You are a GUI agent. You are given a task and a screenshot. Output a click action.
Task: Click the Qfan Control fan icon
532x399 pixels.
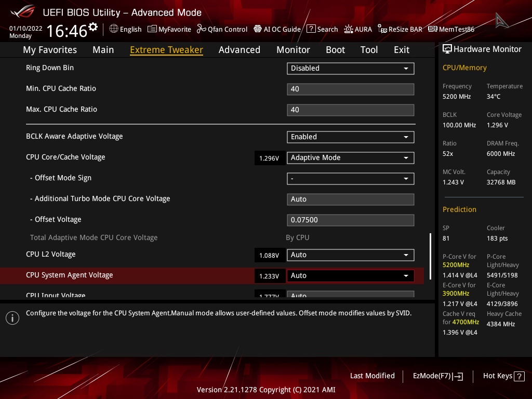pyautogui.click(x=201, y=29)
